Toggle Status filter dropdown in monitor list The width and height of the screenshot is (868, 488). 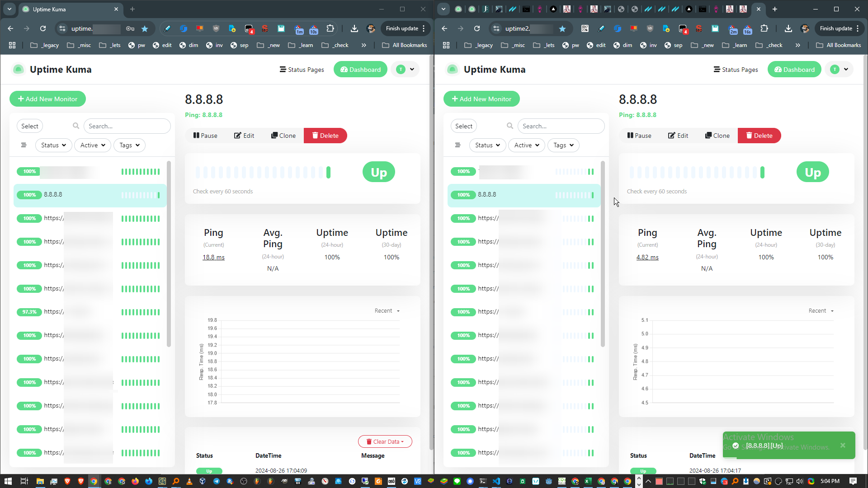[x=52, y=145]
